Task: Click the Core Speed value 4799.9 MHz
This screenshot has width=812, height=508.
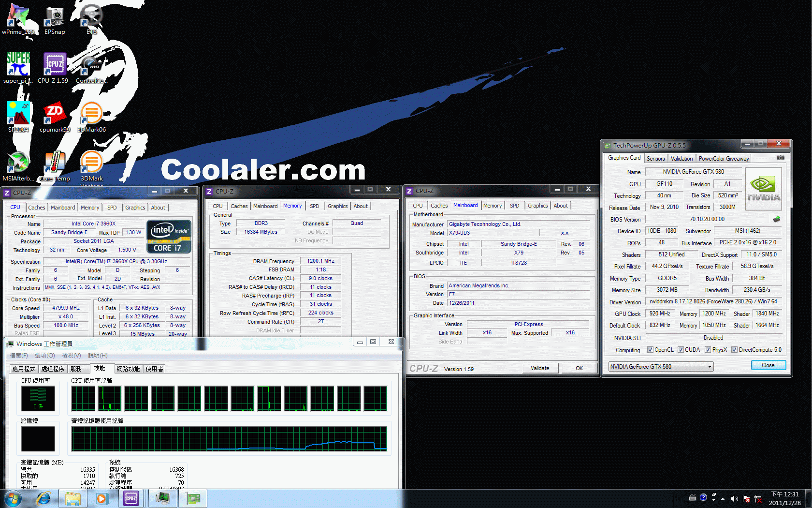Action: click(66, 308)
